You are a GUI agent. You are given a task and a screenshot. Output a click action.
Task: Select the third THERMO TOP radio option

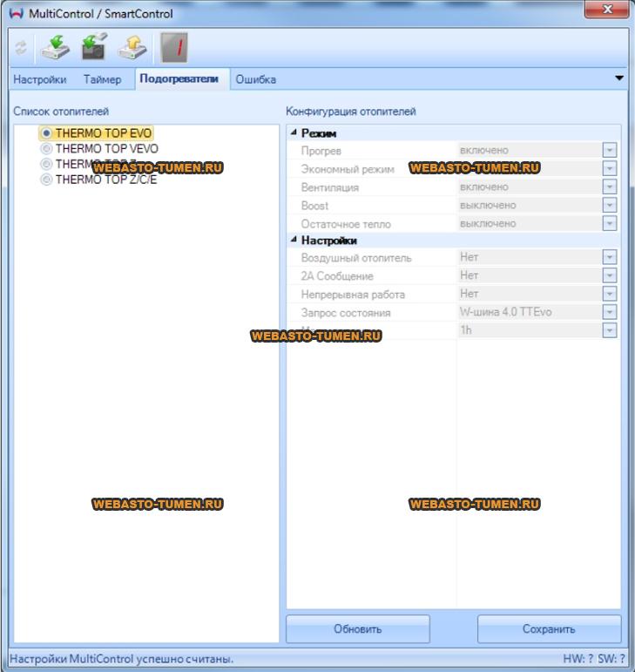46,164
